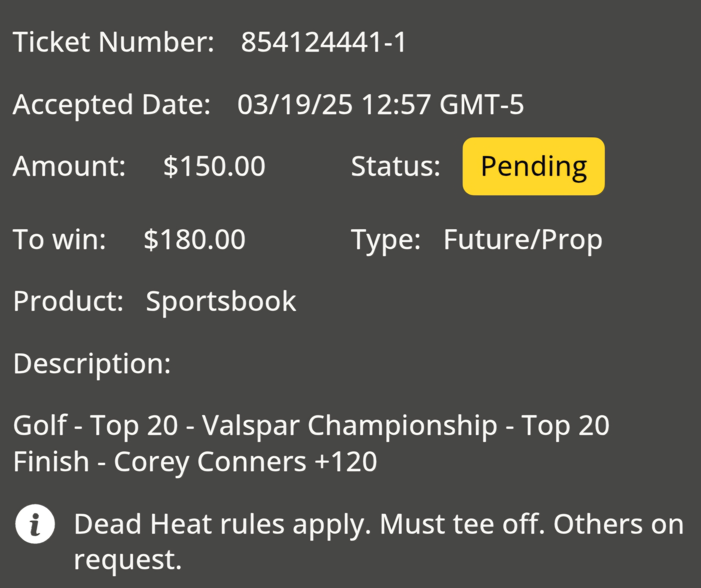Select ticket number 854124441-1
Viewport: 701px width, 588px height.
pos(323,42)
